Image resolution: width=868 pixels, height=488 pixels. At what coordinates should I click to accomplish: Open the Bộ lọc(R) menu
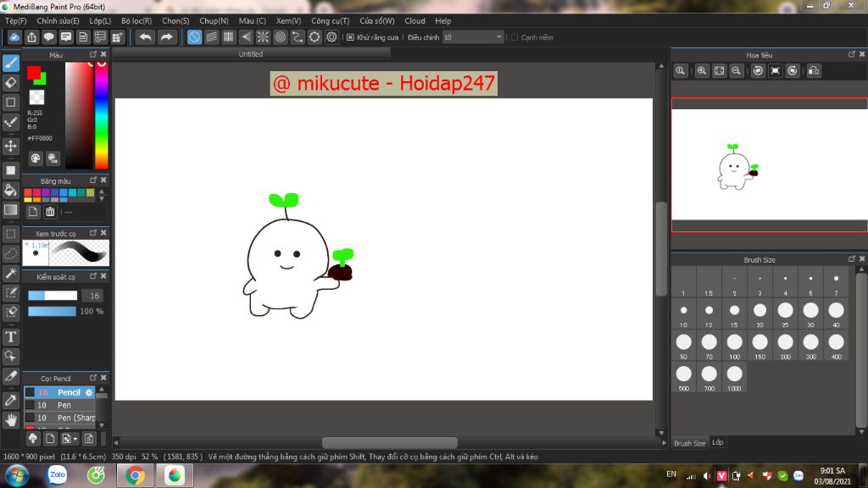(x=136, y=21)
